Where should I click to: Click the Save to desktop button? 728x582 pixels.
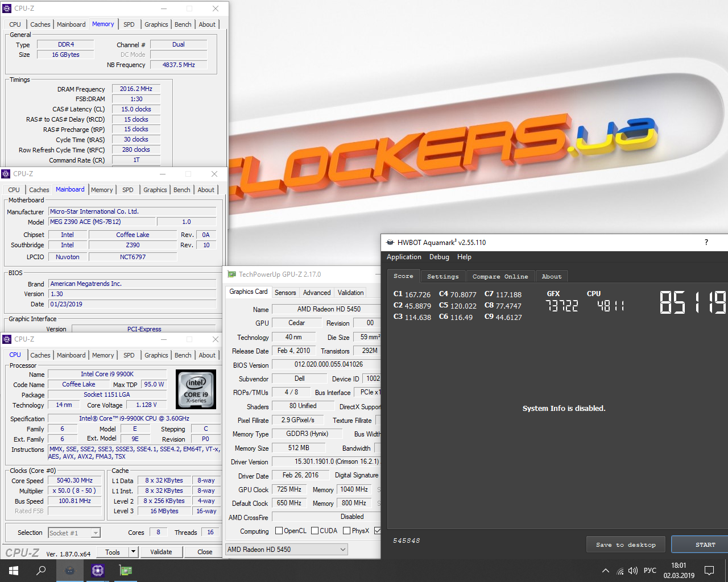coord(626,544)
